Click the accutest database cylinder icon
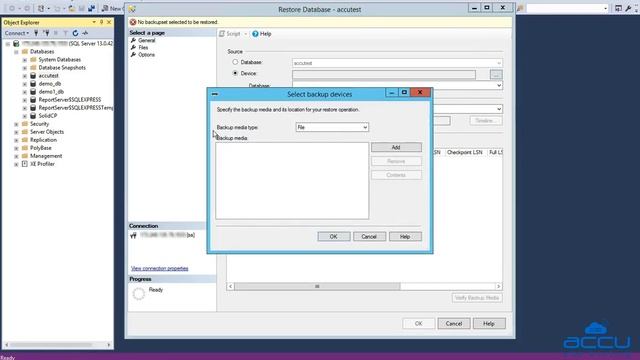640x360 pixels. (x=33, y=76)
